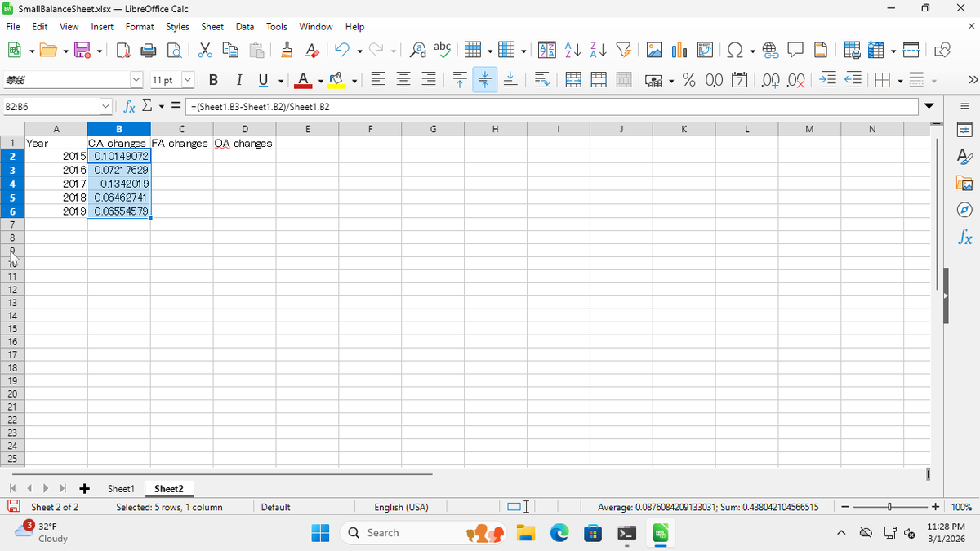Viewport: 980px width, 551px height.
Task: Open the Function Wizard fx icon
Action: click(129, 107)
